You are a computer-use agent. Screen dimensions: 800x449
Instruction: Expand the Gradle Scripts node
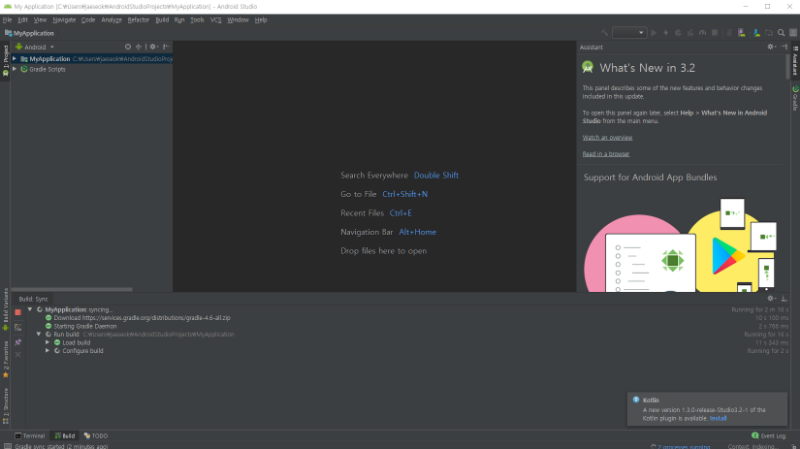pos(14,69)
